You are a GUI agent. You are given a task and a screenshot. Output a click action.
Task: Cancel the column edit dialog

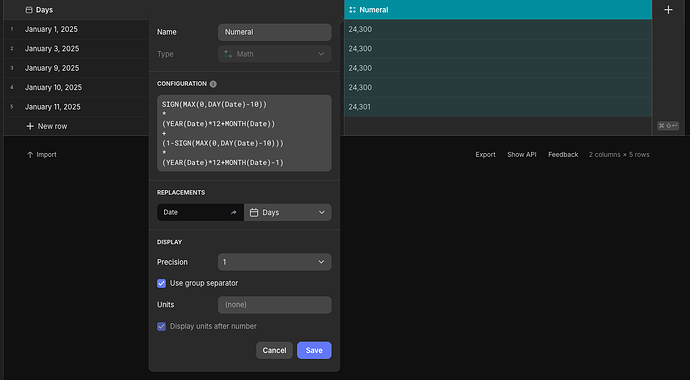point(274,351)
